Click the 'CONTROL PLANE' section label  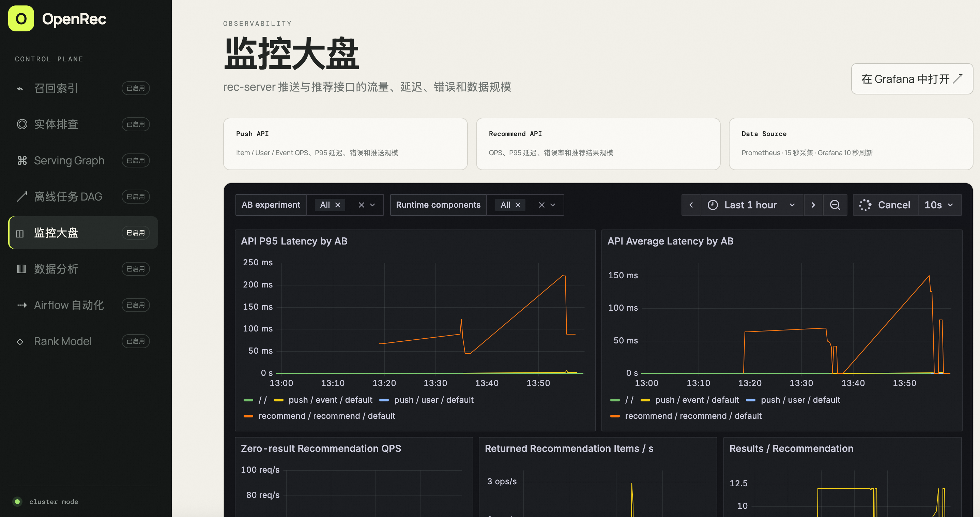[49, 59]
